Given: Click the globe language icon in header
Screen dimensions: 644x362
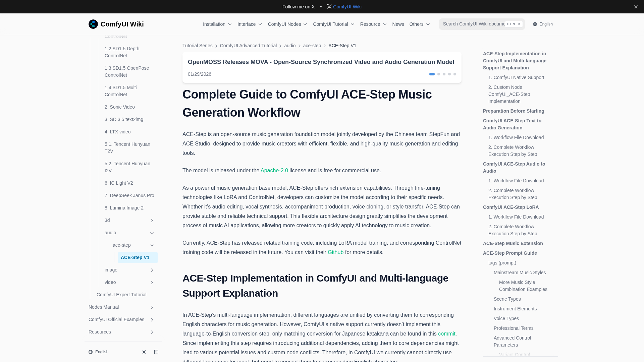Looking at the screenshot, I should pyautogui.click(x=535, y=24).
